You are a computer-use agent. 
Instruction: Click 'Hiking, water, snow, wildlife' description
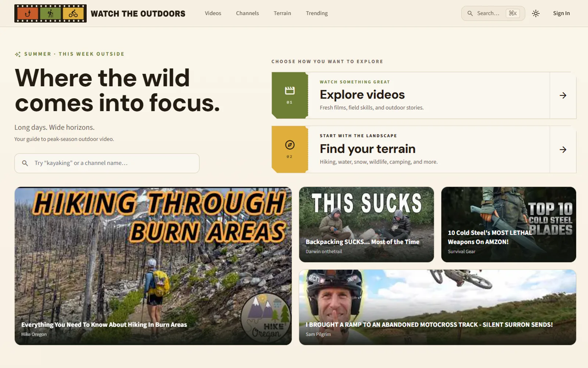[x=379, y=162]
